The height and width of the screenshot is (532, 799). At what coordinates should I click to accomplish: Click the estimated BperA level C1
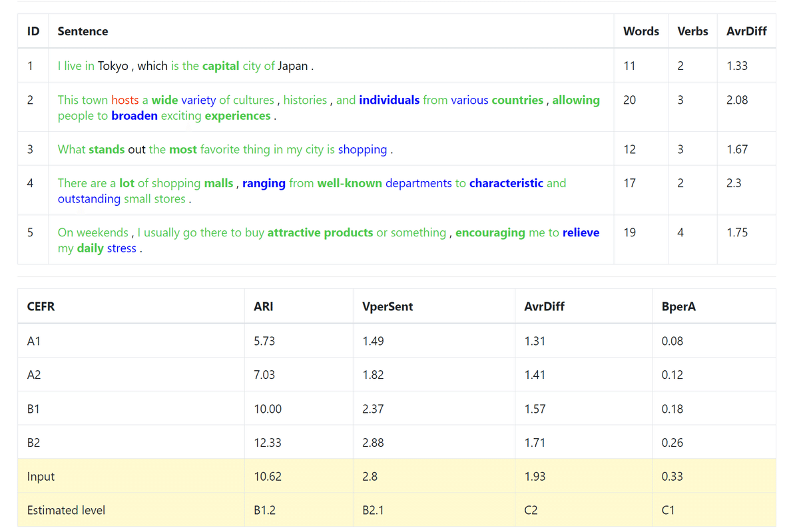click(668, 511)
